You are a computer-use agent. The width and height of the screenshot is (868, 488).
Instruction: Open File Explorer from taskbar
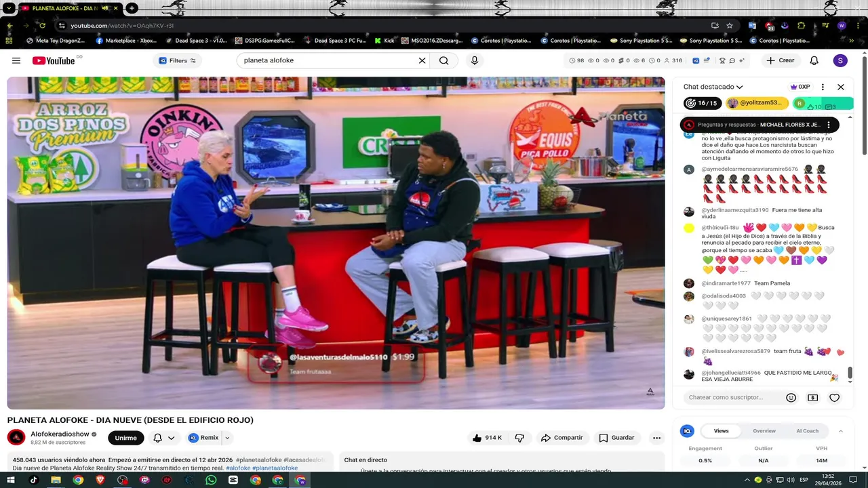pos(56,480)
